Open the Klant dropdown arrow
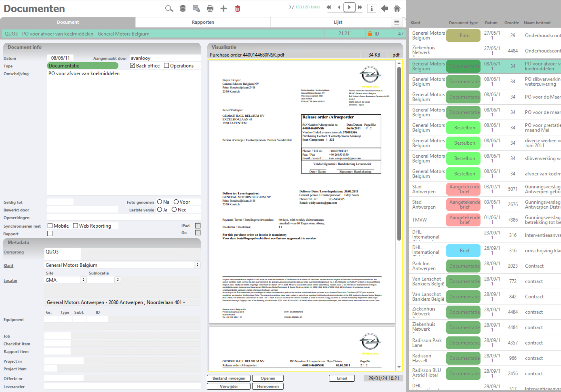This screenshot has width=561, height=392. click(197, 265)
